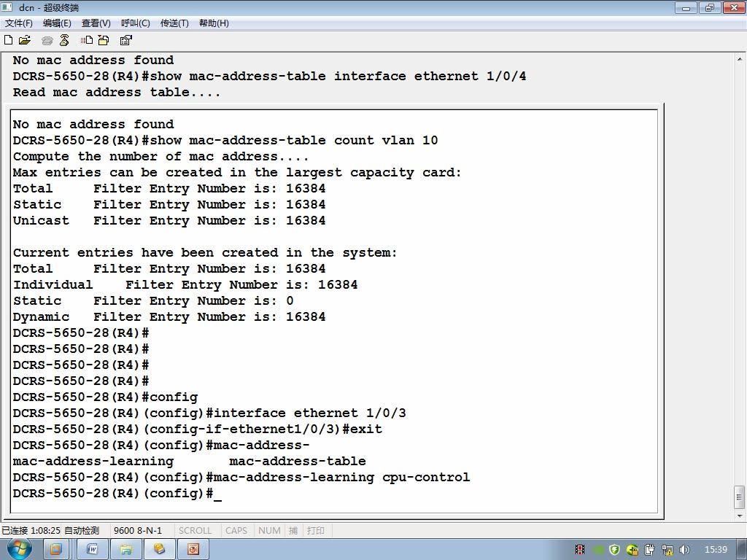The width and height of the screenshot is (747, 560).
Task: Click the 'interface ethernet 1/0/3' command line
Action: (209, 413)
